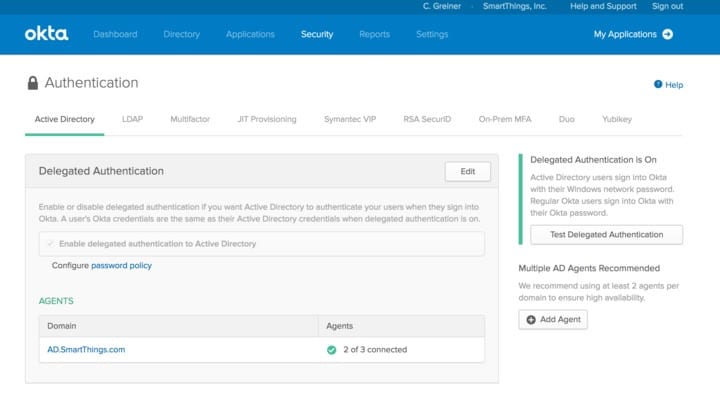Click the Okta logo

coord(46,34)
